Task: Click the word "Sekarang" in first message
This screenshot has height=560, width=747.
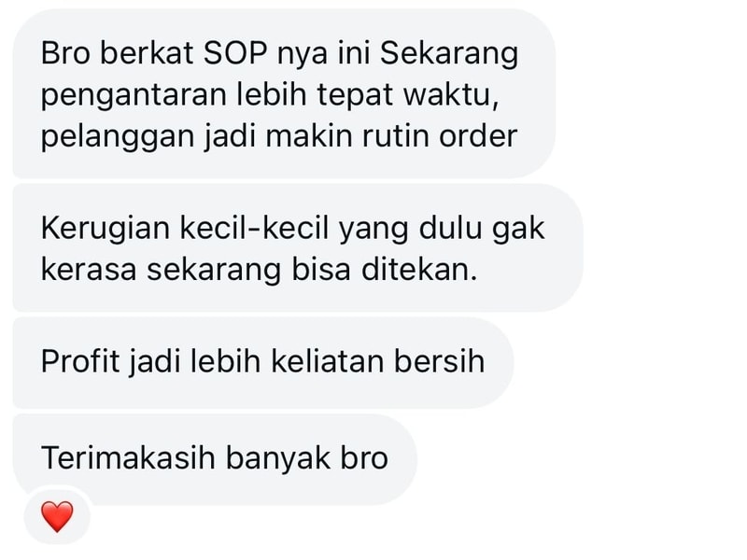Action: 449,54
